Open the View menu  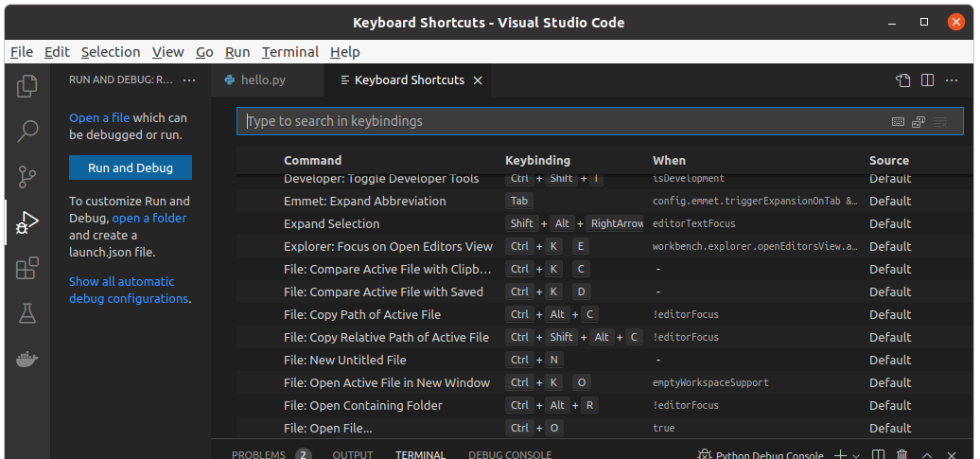[x=168, y=52]
